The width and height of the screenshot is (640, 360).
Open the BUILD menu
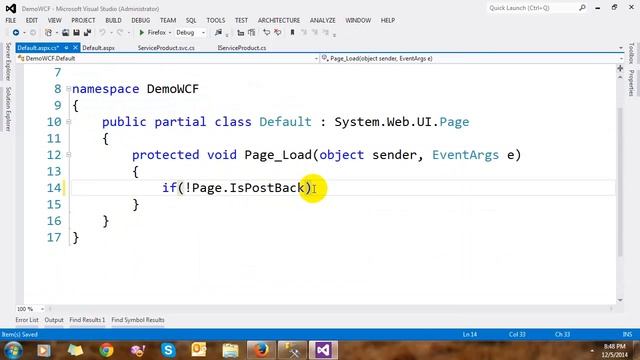pyautogui.click(x=113, y=20)
